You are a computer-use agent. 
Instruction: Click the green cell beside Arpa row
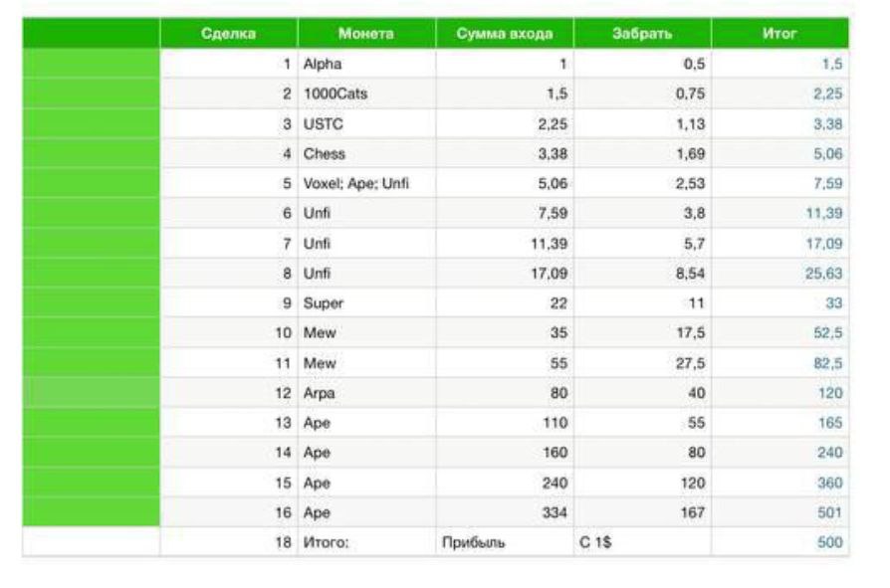tap(91, 393)
